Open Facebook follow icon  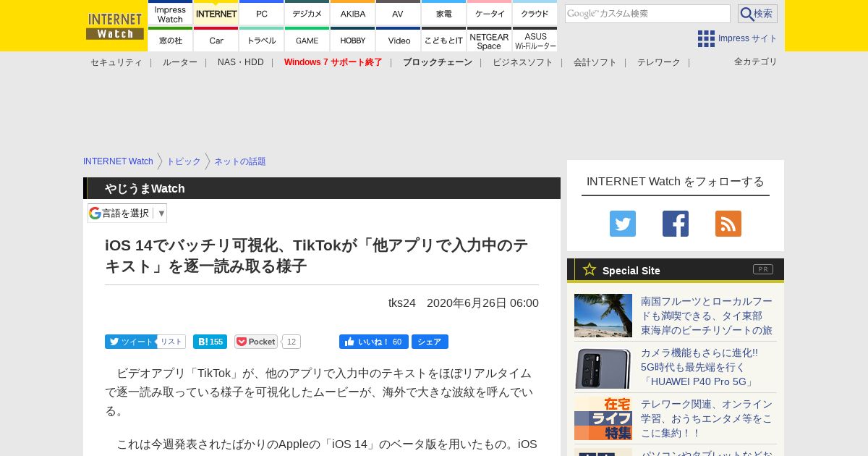(x=676, y=224)
